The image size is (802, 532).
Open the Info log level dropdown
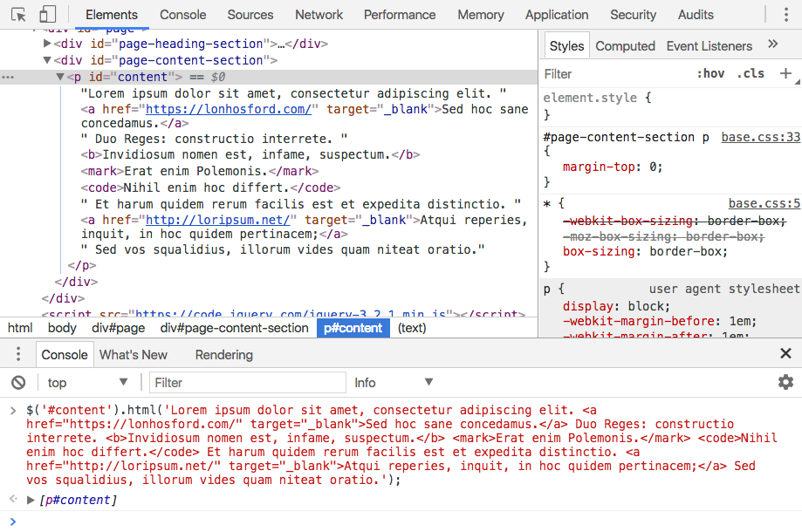394,382
